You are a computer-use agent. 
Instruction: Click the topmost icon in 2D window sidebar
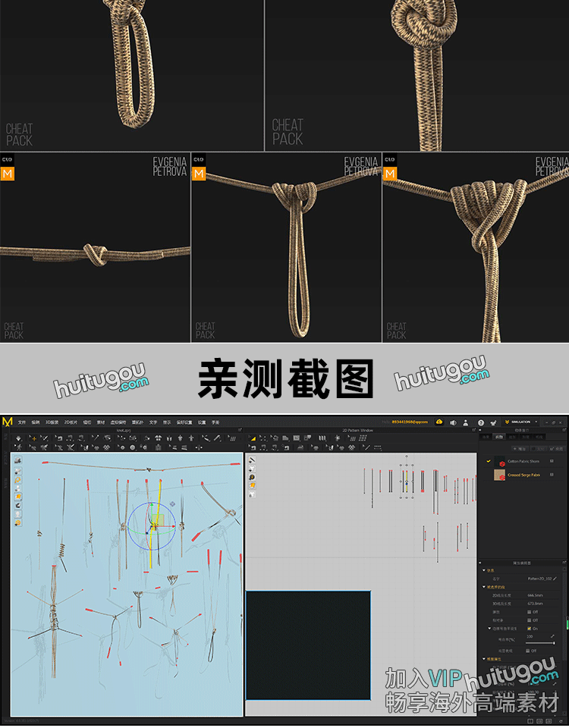[251, 460]
